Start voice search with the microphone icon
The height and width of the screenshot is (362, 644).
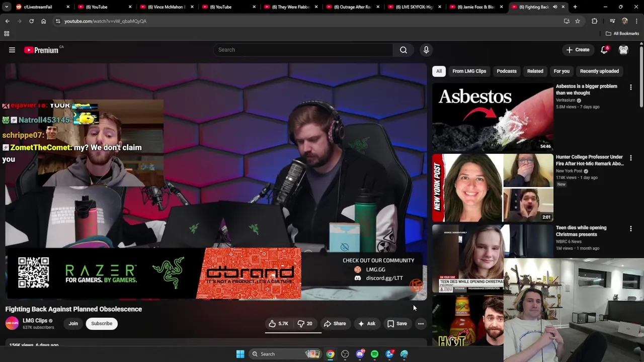pyautogui.click(x=426, y=50)
